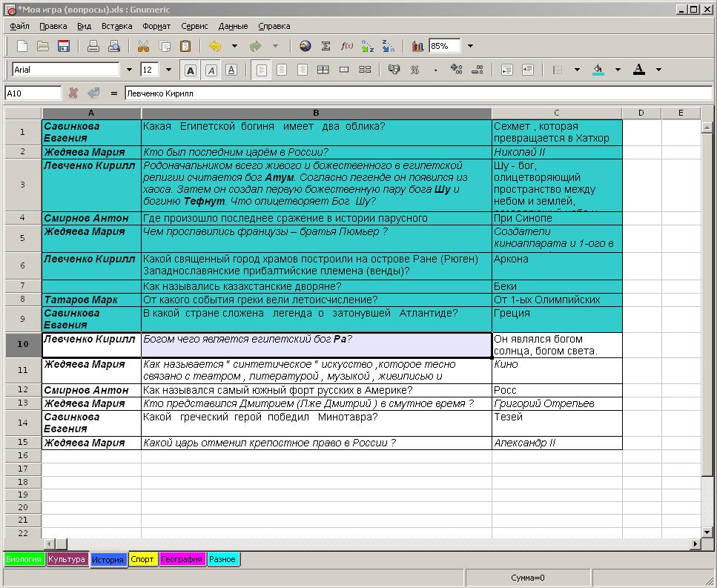Click the Cut scissors icon
717x588 pixels.
(144, 46)
